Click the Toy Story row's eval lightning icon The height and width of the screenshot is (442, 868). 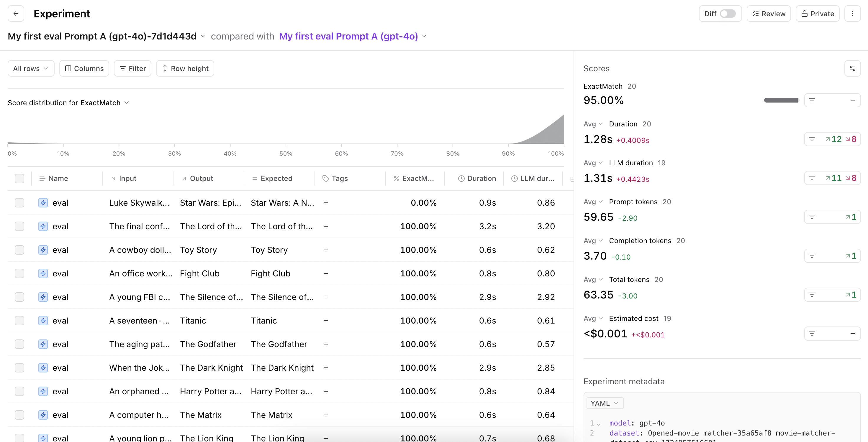pos(43,250)
